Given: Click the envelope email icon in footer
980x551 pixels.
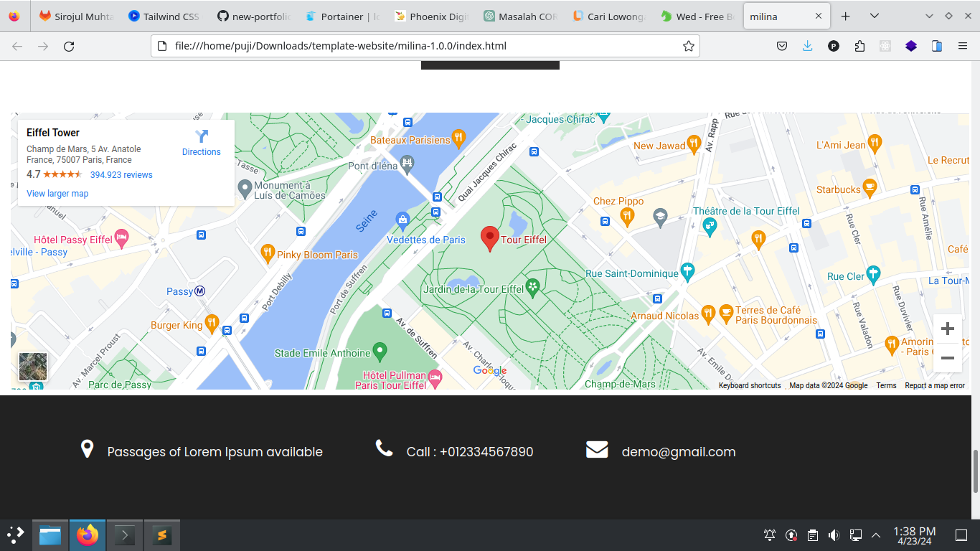Looking at the screenshot, I should (597, 450).
